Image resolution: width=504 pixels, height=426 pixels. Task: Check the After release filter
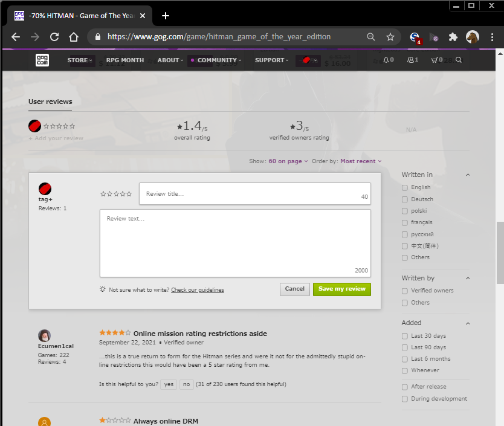[405, 387]
